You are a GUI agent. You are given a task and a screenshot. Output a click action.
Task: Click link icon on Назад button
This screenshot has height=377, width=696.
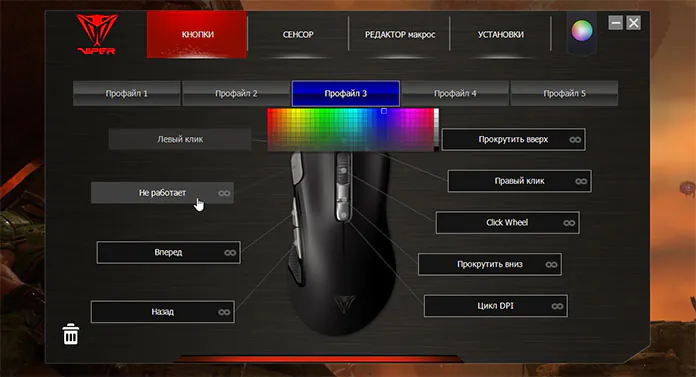point(224,312)
